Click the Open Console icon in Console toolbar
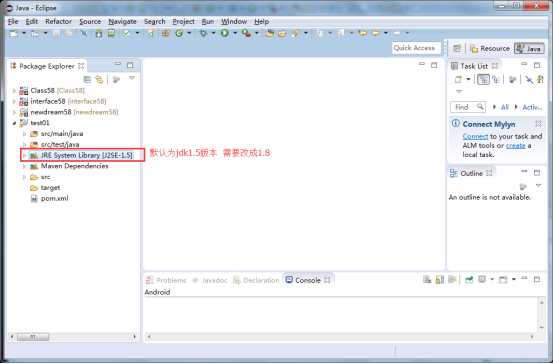The height and width of the screenshot is (364, 553). pos(503,280)
